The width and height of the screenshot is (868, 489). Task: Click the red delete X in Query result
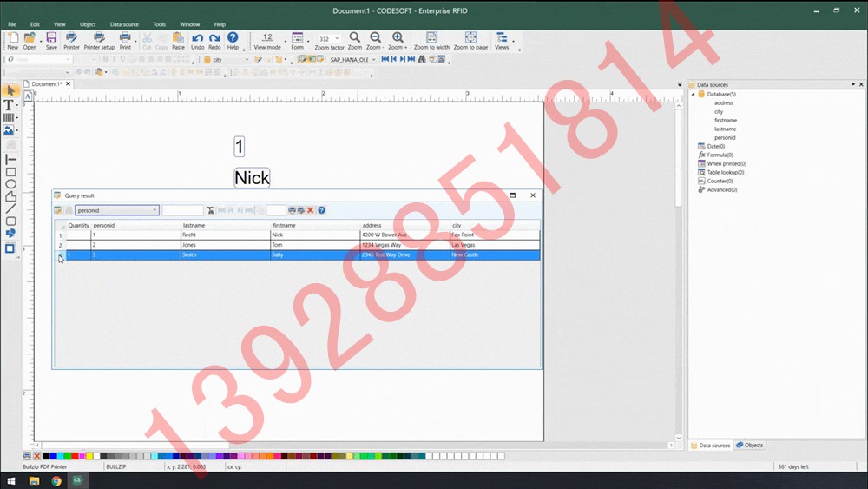click(311, 210)
